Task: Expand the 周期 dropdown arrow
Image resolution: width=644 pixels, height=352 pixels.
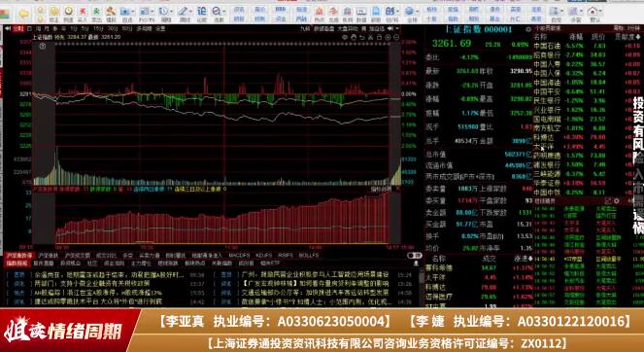Action: [x=173, y=12]
